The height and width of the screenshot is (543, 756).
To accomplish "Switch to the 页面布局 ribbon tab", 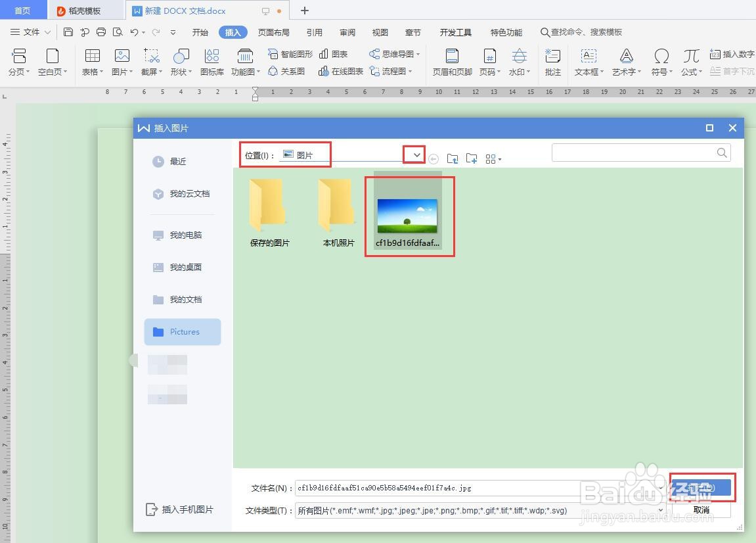I will 274,32.
